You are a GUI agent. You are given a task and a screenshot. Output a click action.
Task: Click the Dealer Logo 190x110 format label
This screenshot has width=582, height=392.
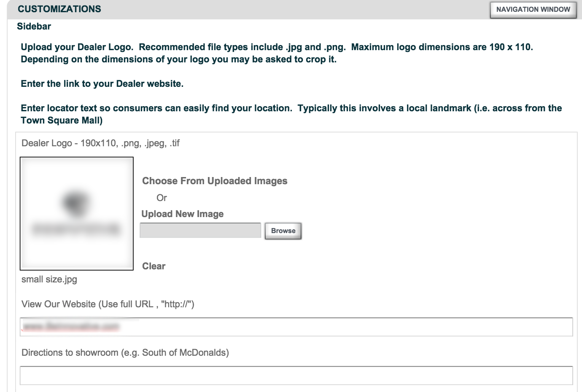pos(100,143)
